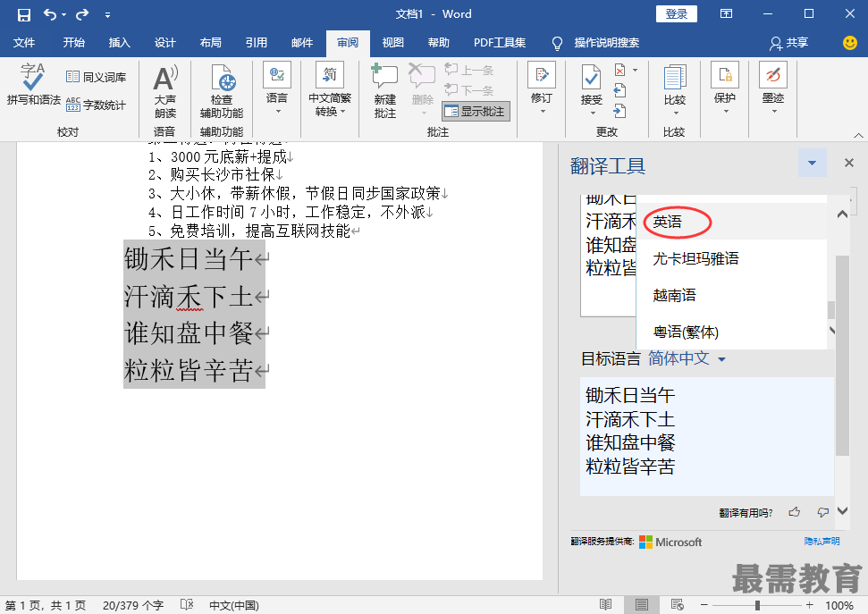Click translation pane scroll down arrow
The height and width of the screenshot is (614, 868).
842,510
